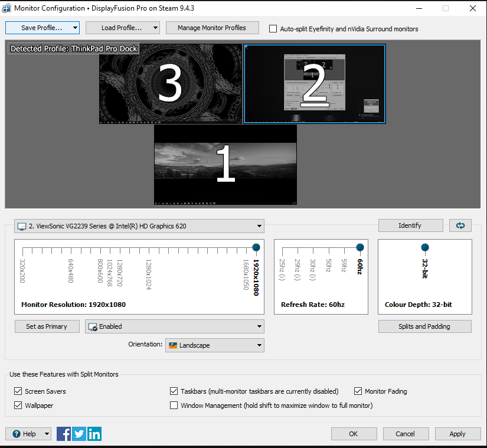Click the refresh rate slider handle
This screenshot has width=487, height=448.
[x=360, y=247]
